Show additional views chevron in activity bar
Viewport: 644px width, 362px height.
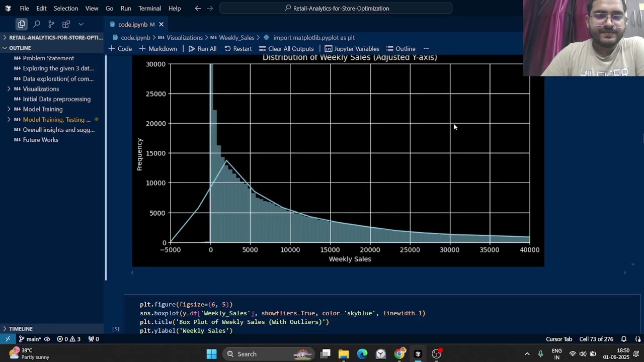[x=80, y=24]
